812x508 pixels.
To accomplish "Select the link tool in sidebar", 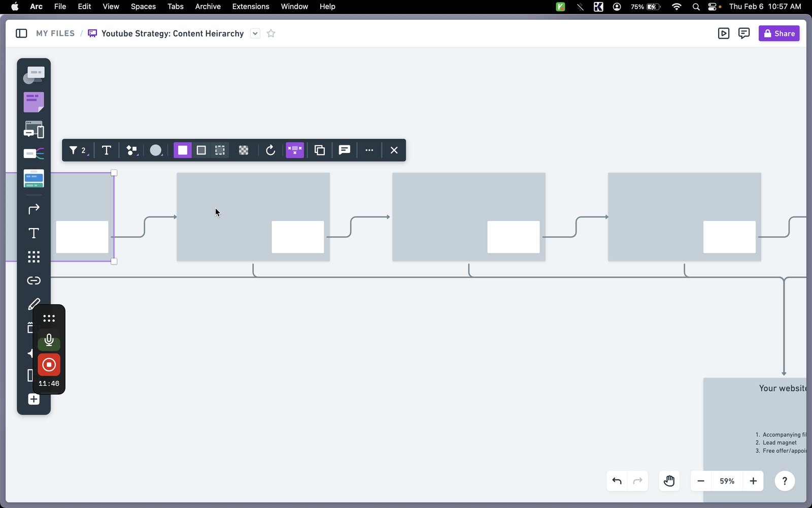I will 33,280.
